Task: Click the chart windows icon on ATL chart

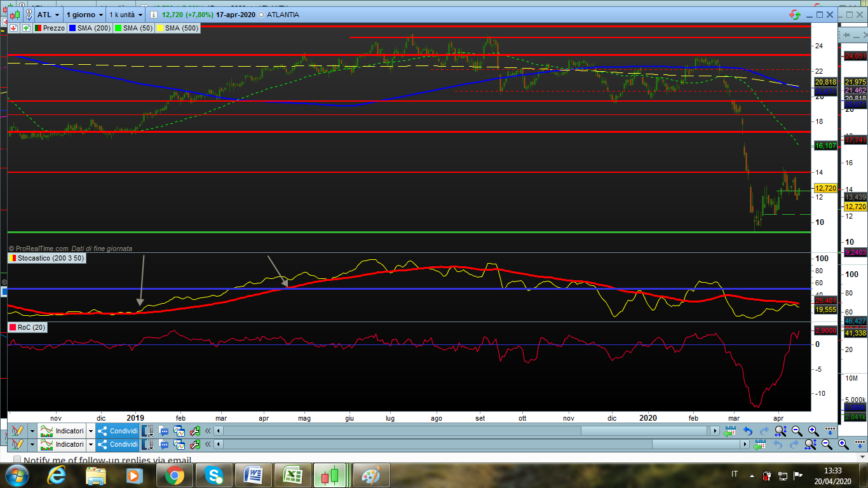Action: [179, 430]
